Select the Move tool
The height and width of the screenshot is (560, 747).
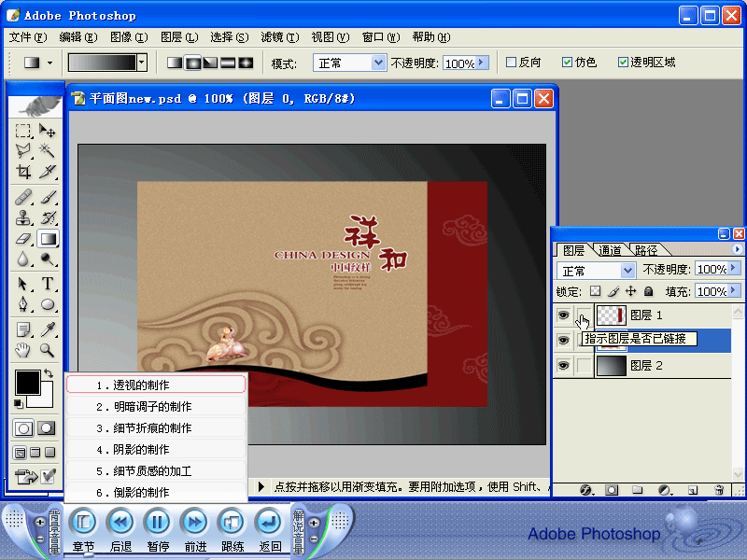[48, 131]
